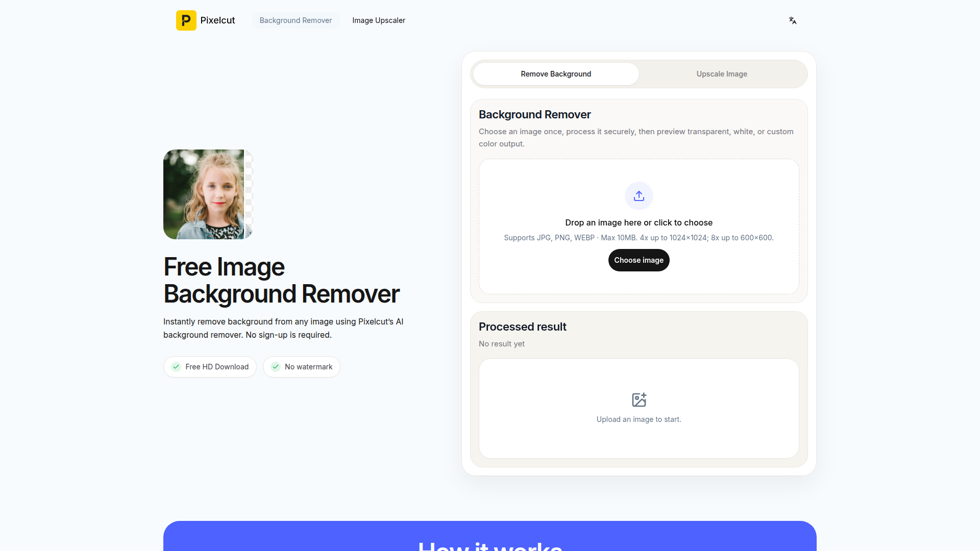Open the language translate icon
This screenshot has width=980, height=551.
click(x=792, y=20)
